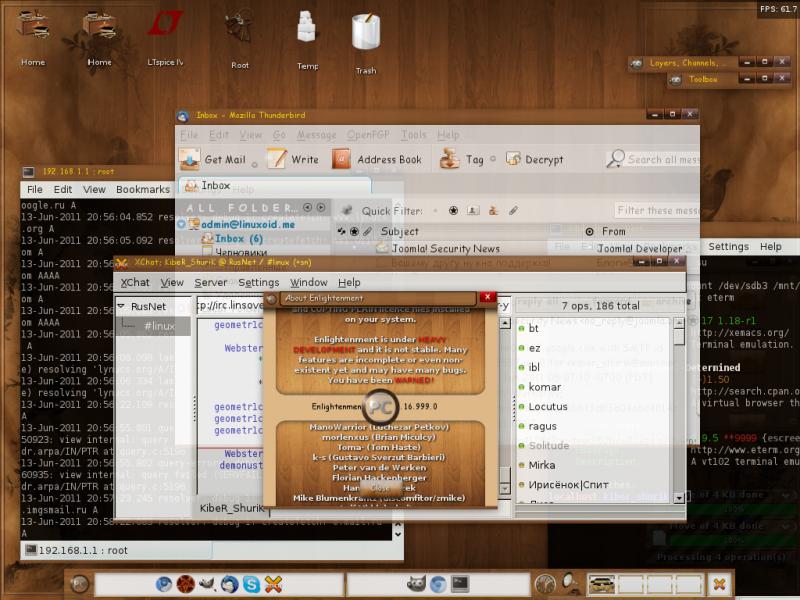Open the Tag dropdown arrow in Thunderbird
The image size is (800, 600).
[493, 159]
